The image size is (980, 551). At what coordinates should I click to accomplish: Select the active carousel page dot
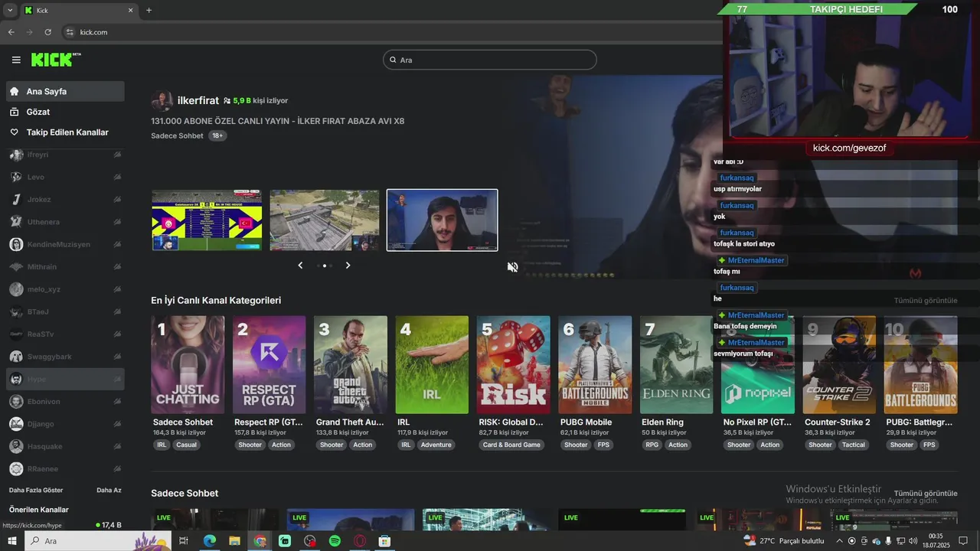click(x=325, y=266)
